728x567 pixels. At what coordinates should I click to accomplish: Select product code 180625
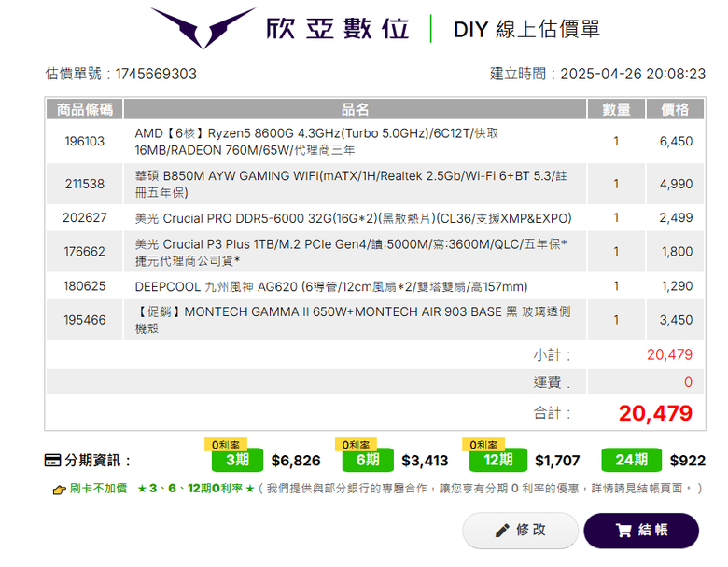click(85, 285)
